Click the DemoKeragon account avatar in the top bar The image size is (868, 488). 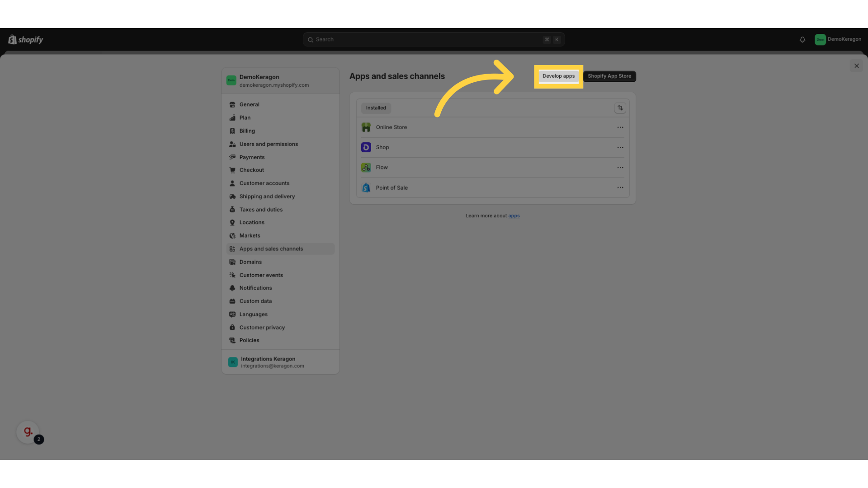[820, 40]
